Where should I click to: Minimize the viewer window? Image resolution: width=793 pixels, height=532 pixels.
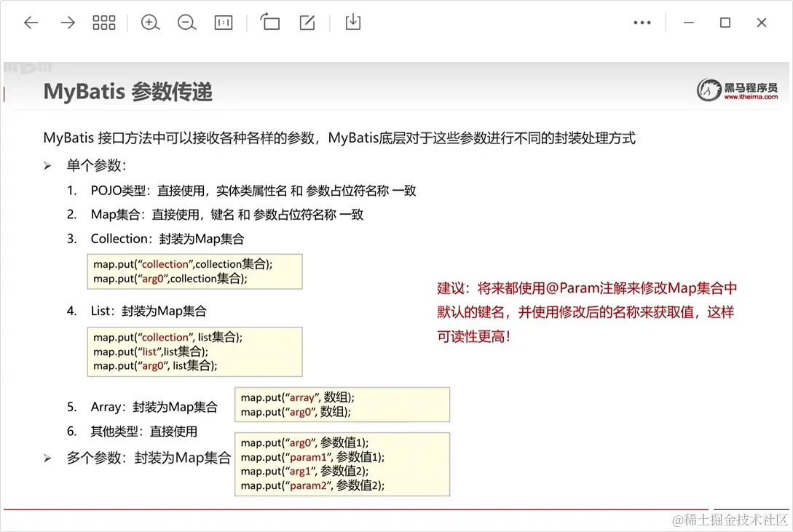tap(689, 23)
